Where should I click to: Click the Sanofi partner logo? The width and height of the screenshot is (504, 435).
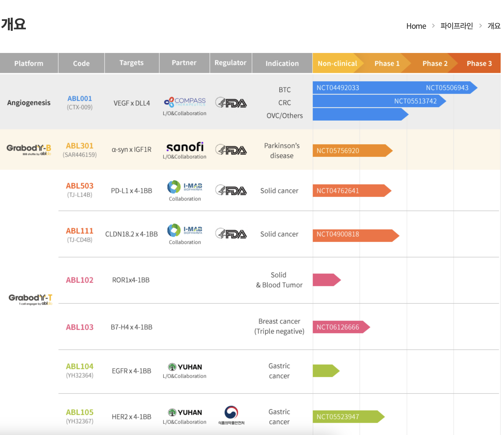[185, 147]
